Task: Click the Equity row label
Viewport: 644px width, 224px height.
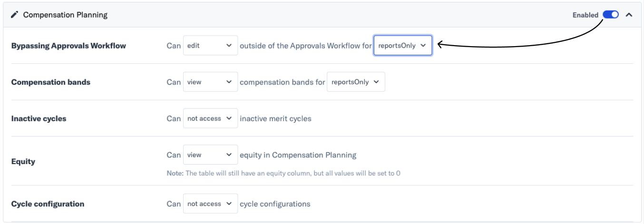Action: pyautogui.click(x=23, y=161)
